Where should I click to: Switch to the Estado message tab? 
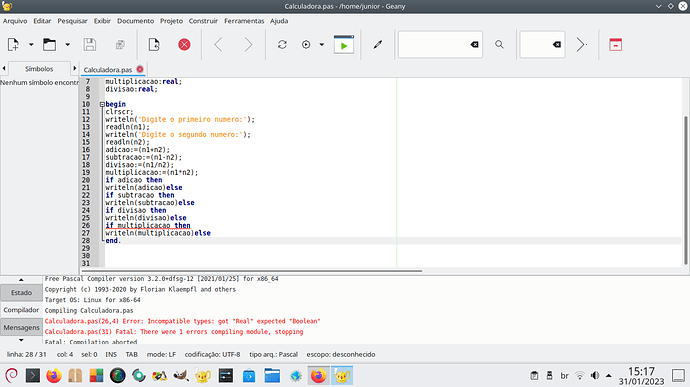22,292
